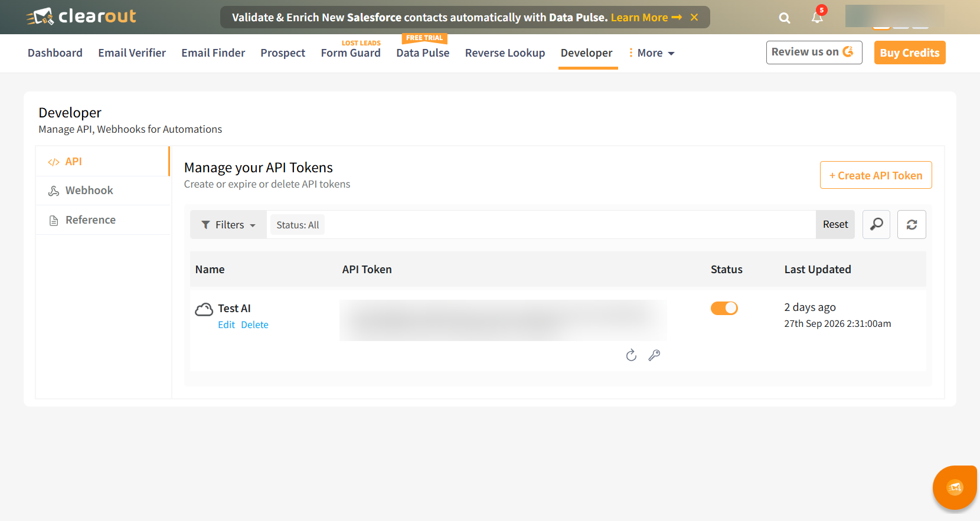Open Data Pulse free trial page
This screenshot has width=980, height=521.
tap(423, 53)
